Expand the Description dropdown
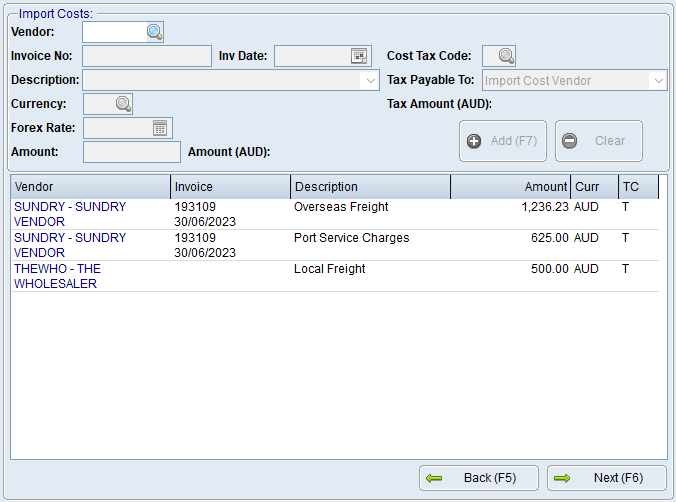676x502 pixels. coord(369,80)
